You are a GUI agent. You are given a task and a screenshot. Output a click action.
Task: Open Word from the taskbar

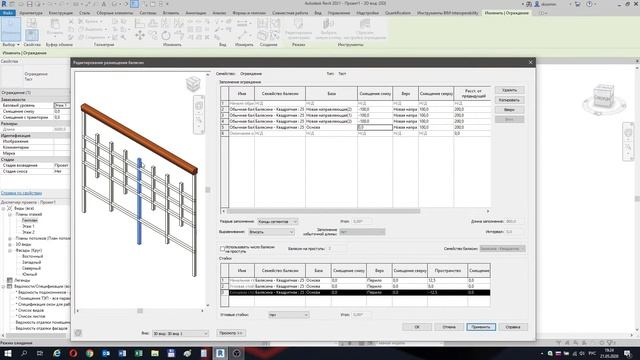pyautogui.click(x=122, y=353)
